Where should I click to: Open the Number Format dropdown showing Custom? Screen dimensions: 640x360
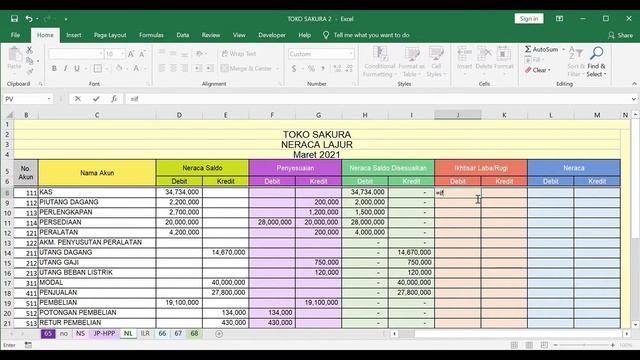point(351,54)
